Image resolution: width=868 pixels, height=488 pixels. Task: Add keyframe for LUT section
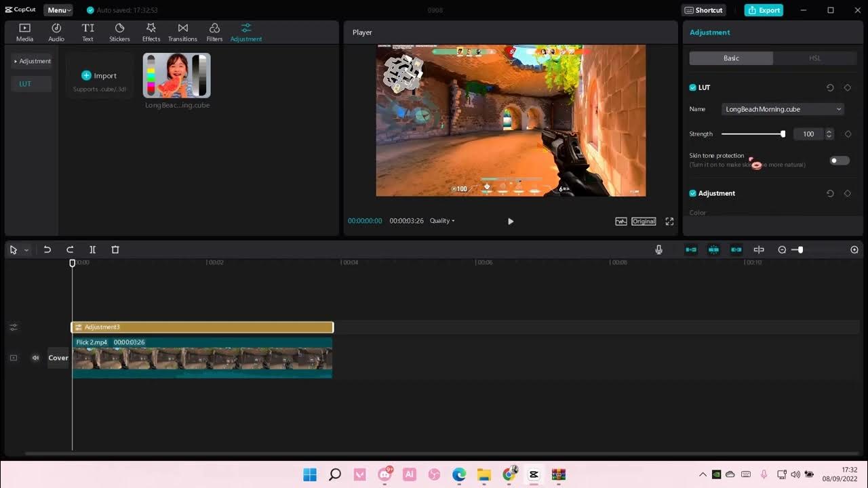(848, 87)
